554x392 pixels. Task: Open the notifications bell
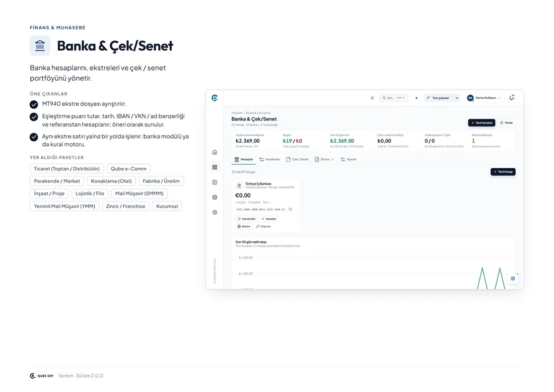(512, 98)
